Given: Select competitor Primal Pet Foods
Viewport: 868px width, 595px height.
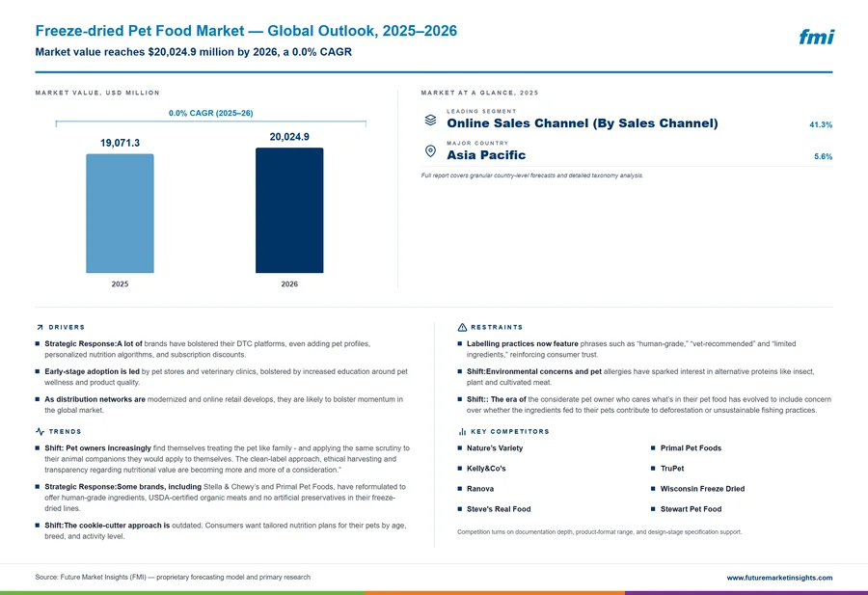Looking at the screenshot, I should click(x=691, y=448).
